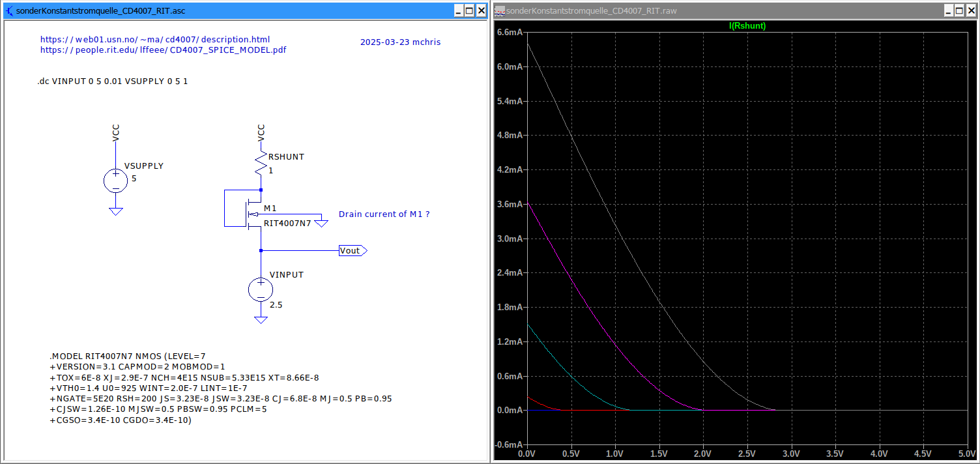
Task: Click the 6.6mA y-axis label
Action: coord(510,33)
